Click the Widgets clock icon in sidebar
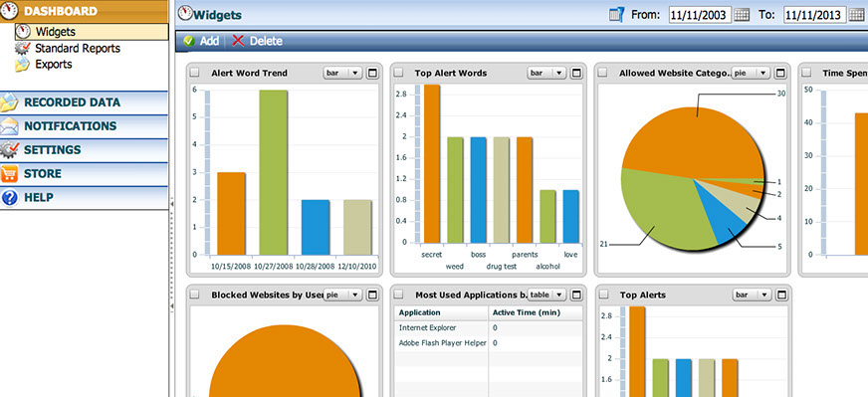This screenshot has width=868, height=397. click(23, 32)
